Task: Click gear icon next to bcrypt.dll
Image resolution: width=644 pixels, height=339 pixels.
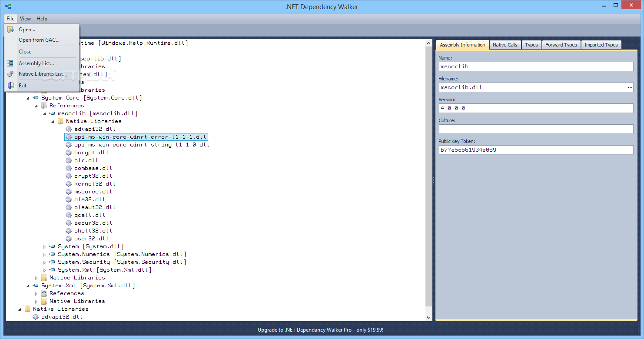Action: click(68, 153)
